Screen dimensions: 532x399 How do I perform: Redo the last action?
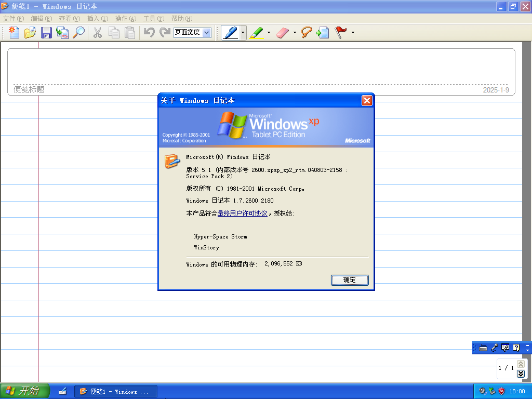pos(165,33)
